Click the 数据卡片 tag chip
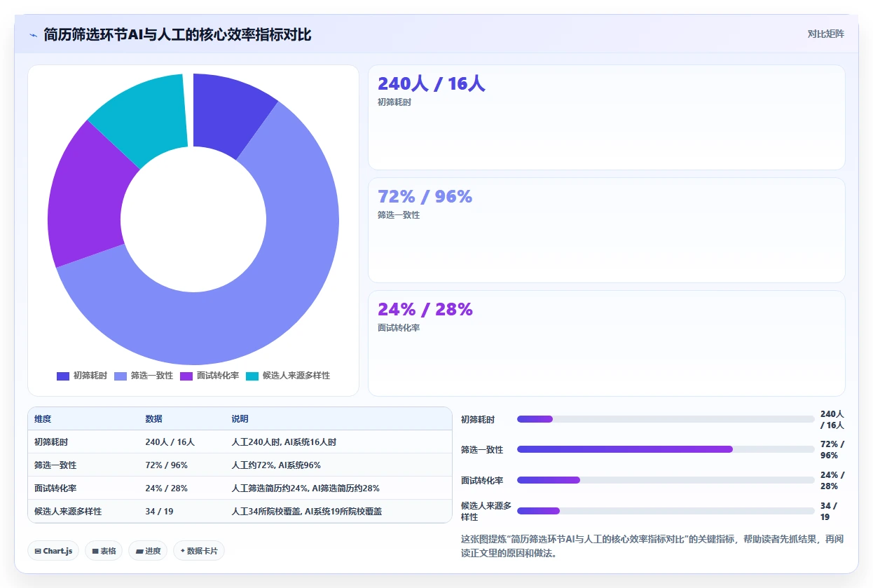This screenshot has width=873, height=588. pos(199,551)
